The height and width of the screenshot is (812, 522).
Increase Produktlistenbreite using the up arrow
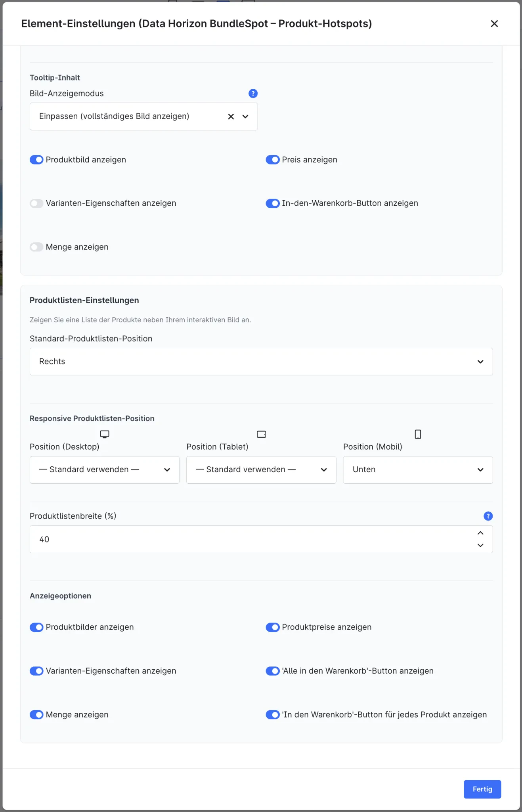tap(480, 533)
